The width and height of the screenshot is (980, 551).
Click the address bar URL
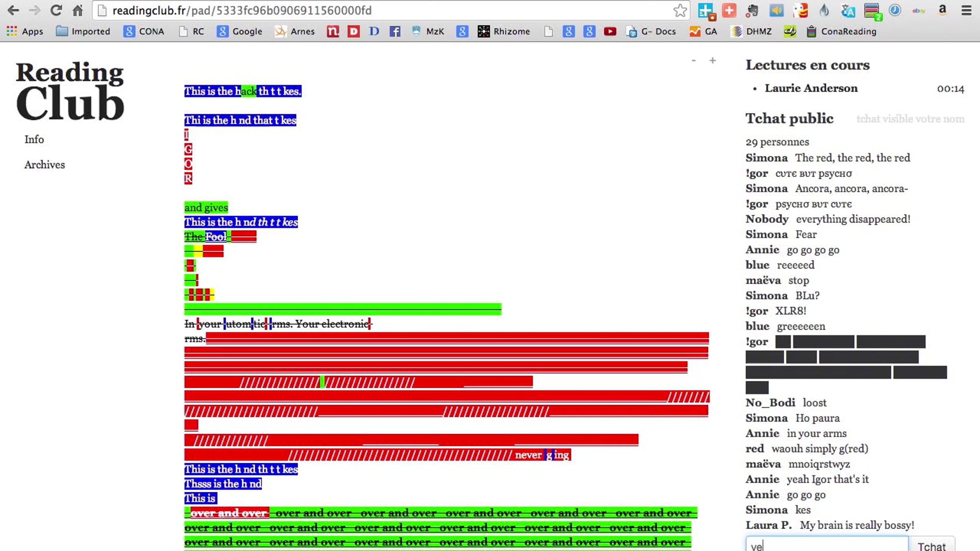point(242,10)
